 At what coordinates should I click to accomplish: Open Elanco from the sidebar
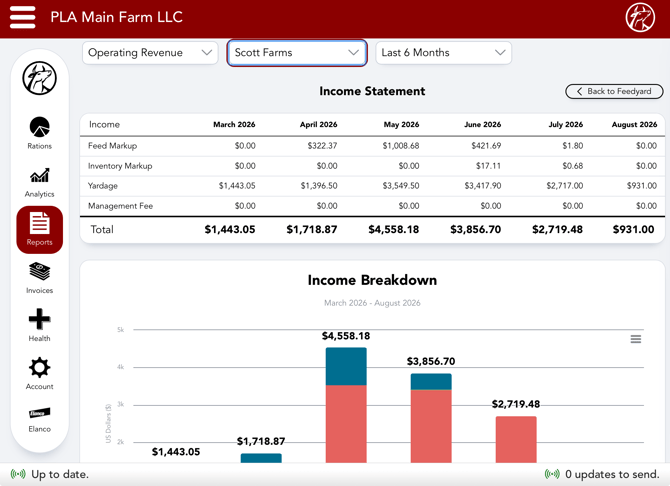[39, 420]
